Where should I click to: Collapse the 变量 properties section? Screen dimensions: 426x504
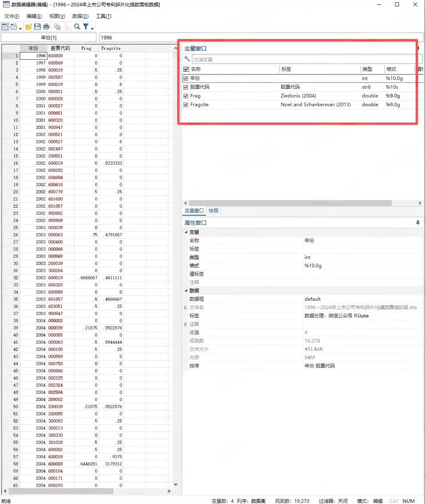click(186, 232)
